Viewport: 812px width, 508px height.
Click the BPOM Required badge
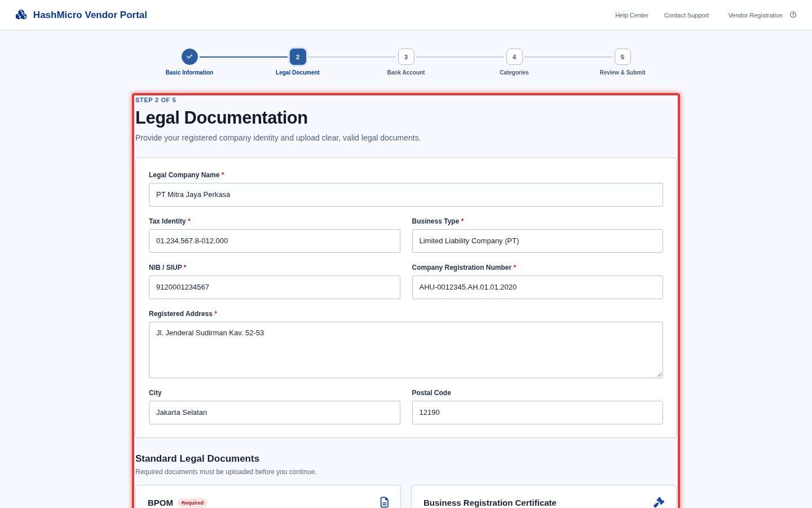(192, 503)
